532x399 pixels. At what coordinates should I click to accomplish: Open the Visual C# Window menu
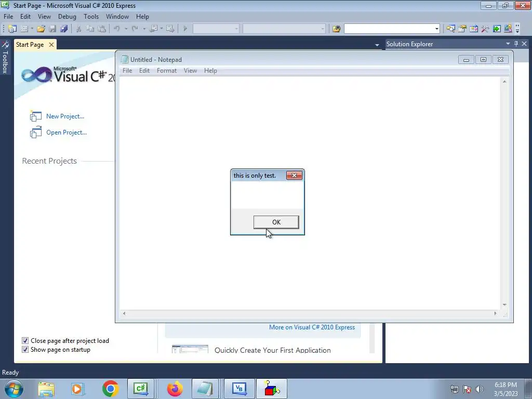tap(117, 16)
